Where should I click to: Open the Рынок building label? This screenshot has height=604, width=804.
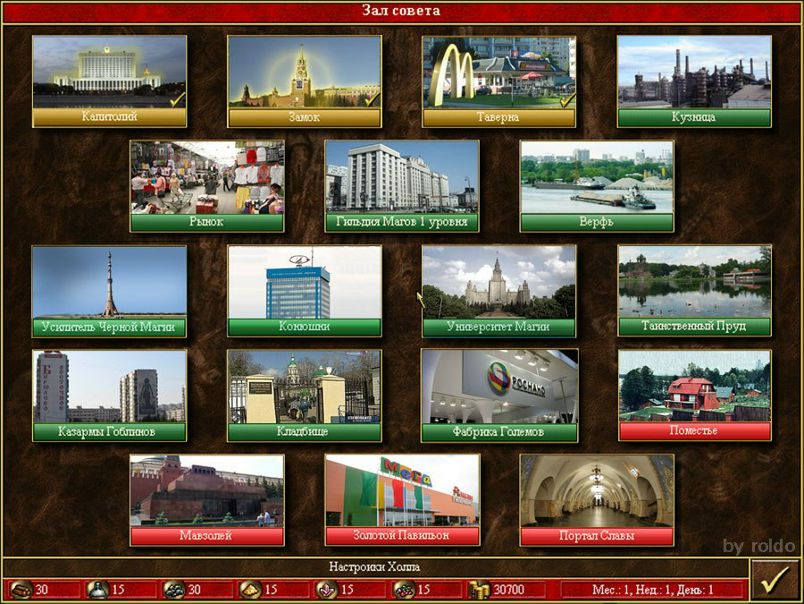pos(206,222)
